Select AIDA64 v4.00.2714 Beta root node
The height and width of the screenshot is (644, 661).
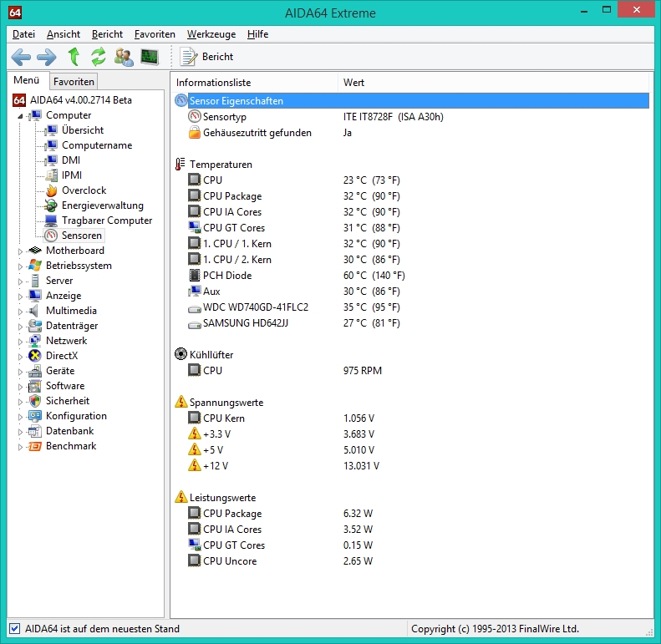[81, 100]
